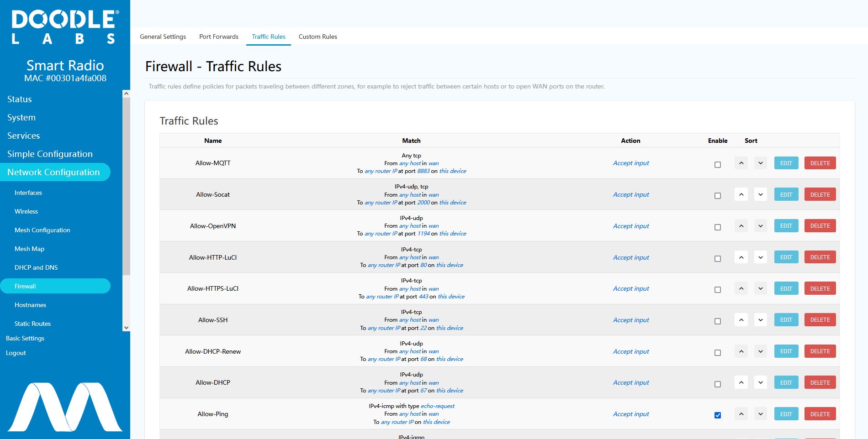Viewport: 868px width, 439px height.
Task: Open the Custom Rules tab
Action: [318, 37]
